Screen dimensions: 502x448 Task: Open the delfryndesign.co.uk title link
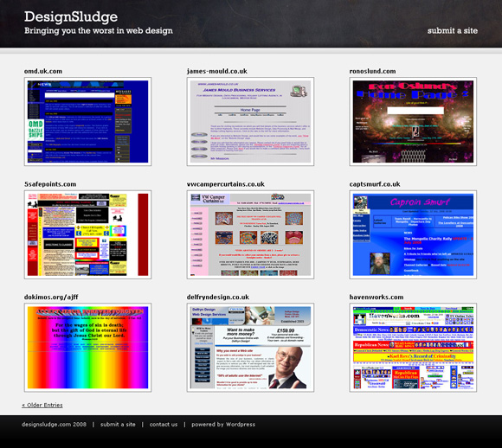(x=218, y=297)
